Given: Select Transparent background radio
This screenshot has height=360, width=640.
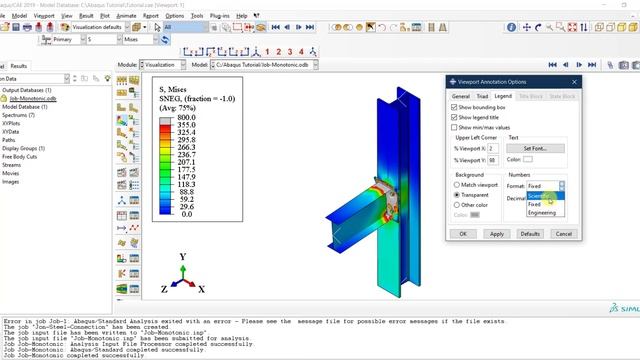Looking at the screenshot, I should point(457,195).
